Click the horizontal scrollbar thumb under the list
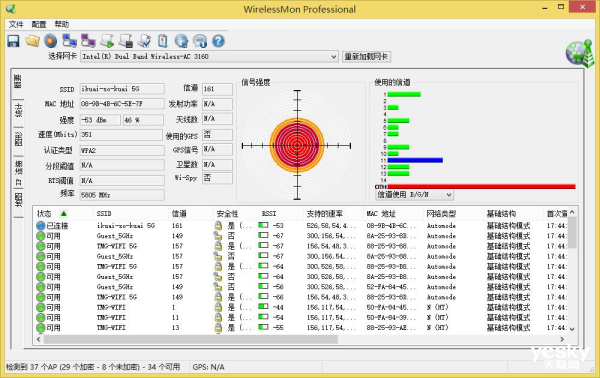 coord(191,339)
